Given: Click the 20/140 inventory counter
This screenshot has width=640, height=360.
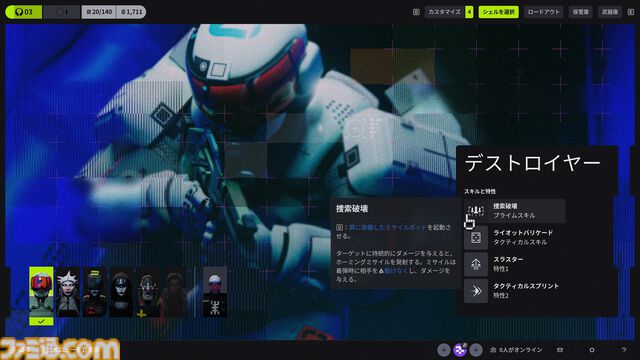Looking at the screenshot, I should click(99, 12).
